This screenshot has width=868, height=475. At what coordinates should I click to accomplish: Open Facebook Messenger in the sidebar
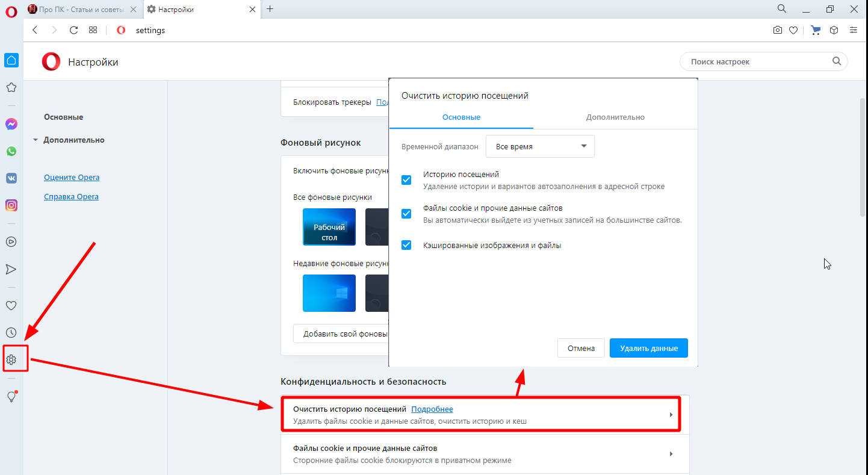click(x=11, y=124)
